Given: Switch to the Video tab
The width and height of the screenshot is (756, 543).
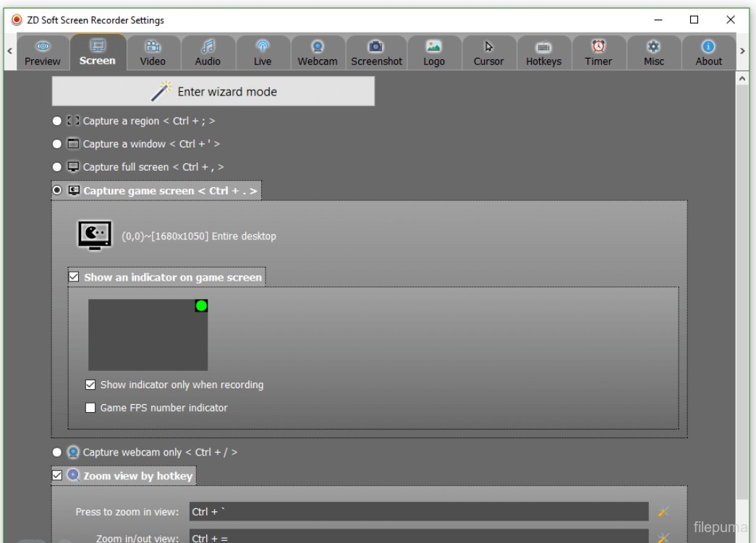Looking at the screenshot, I should click(153, 53).
